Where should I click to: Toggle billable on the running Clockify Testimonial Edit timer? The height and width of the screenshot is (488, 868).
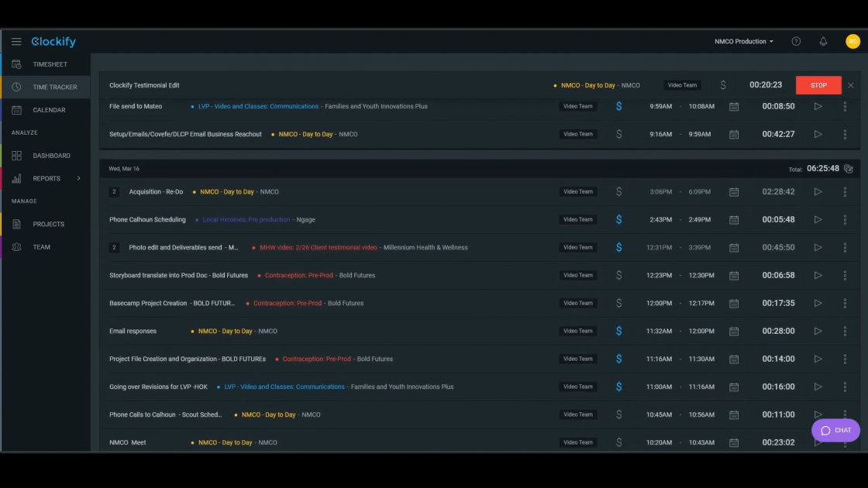(x=723, y=85)
